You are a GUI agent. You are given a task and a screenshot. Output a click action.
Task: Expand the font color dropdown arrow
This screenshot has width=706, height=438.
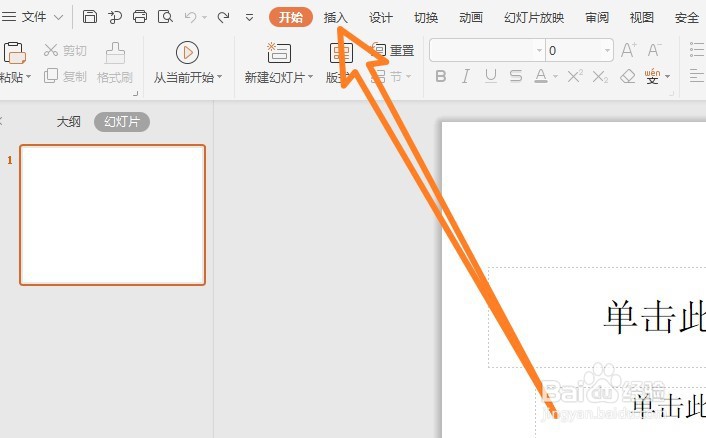555,77
